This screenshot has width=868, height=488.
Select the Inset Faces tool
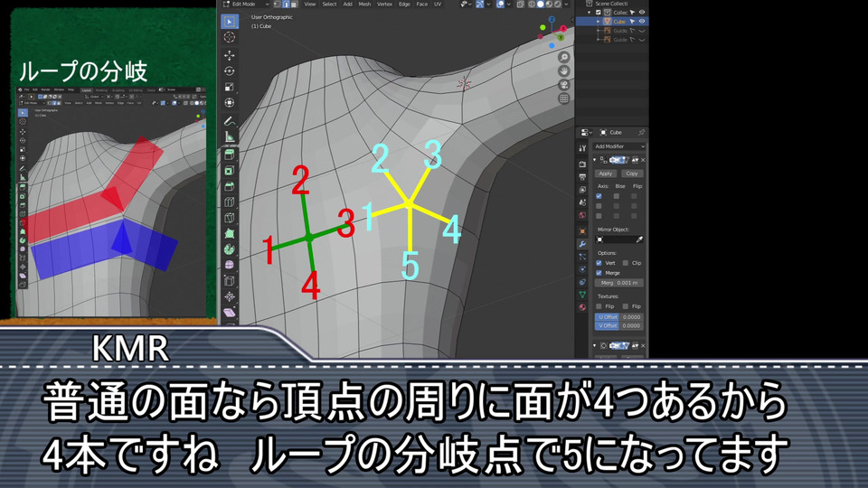click(x=229, y=171)
